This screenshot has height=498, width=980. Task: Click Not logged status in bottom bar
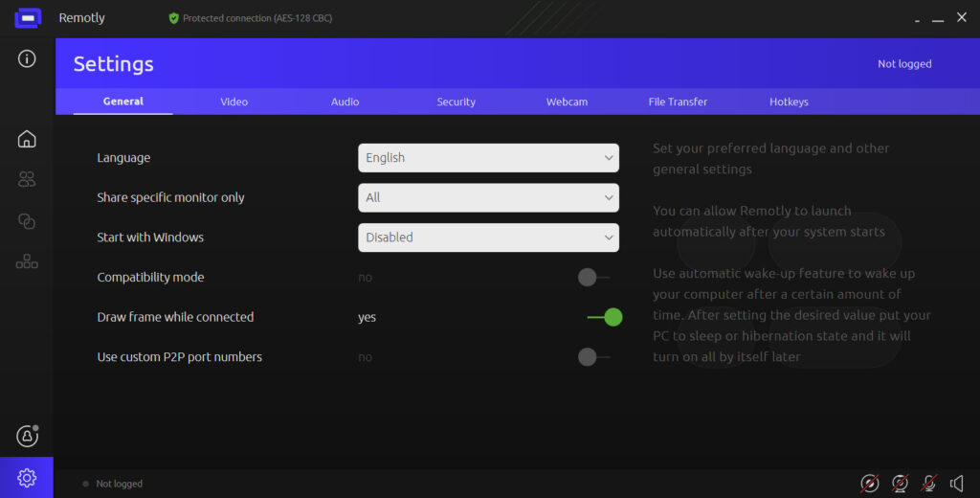point(119,484)
